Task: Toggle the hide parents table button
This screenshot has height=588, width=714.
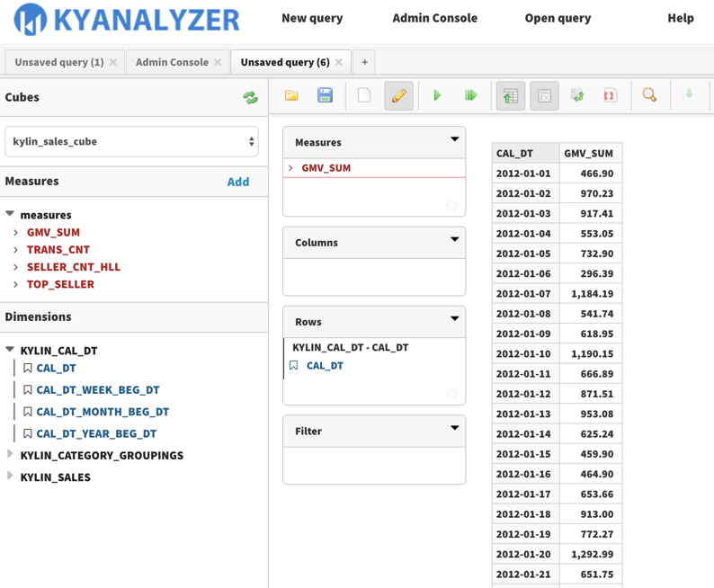Action: (x=510, y=95)
